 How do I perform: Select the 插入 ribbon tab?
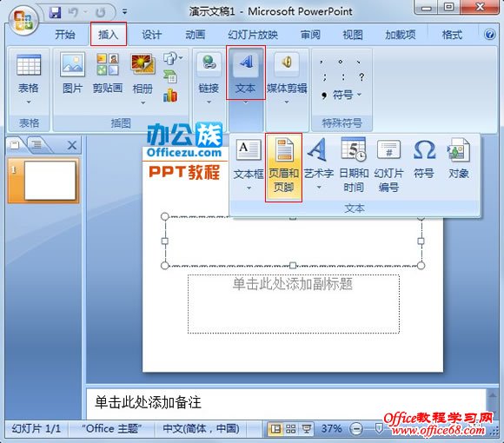pos(109,34)
